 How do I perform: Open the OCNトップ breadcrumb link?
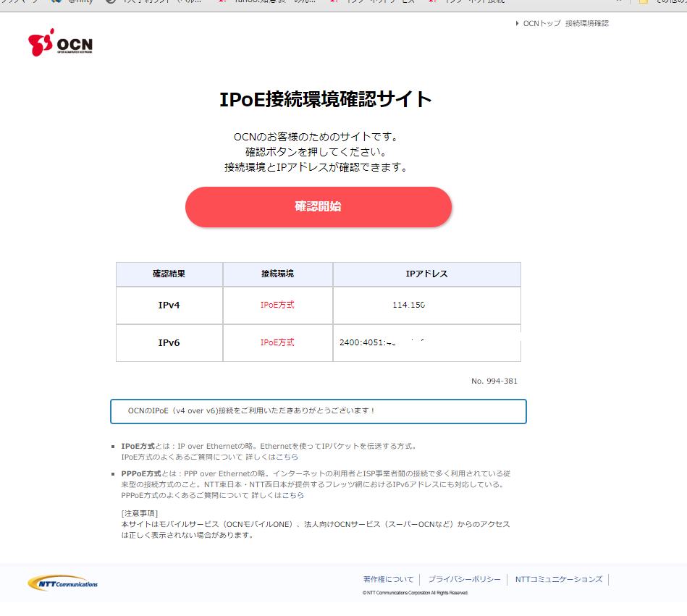click(x=541, y=24)
